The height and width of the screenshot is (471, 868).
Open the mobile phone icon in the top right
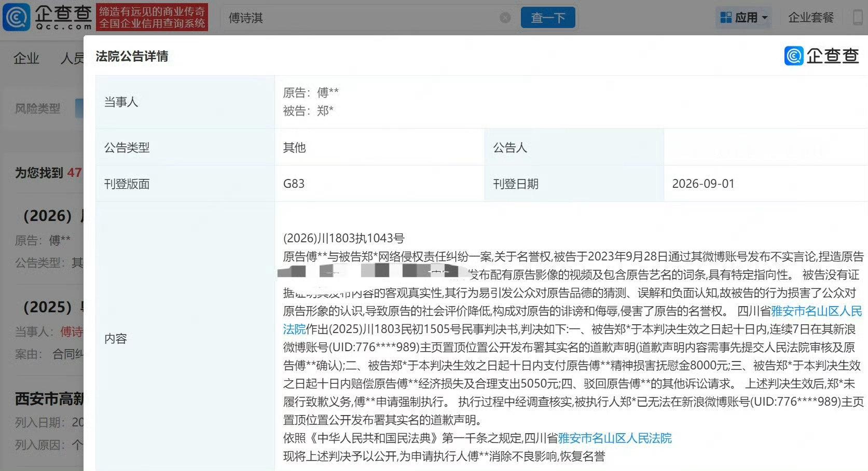(859, 18)
